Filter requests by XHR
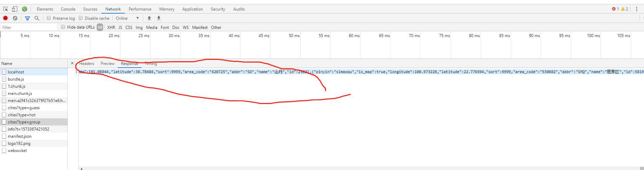 click(111, 27)
